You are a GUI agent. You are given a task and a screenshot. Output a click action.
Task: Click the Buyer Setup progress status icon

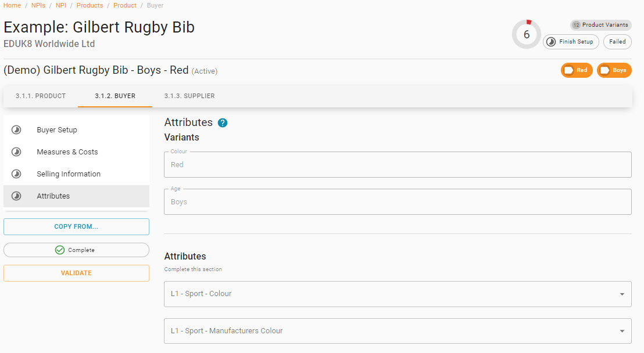[16, 129]
